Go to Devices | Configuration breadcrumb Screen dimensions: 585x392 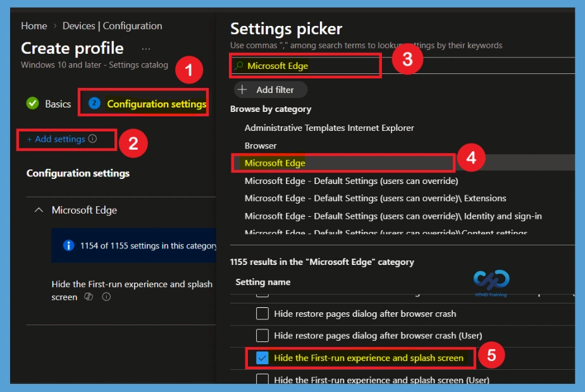coord(113,26)
